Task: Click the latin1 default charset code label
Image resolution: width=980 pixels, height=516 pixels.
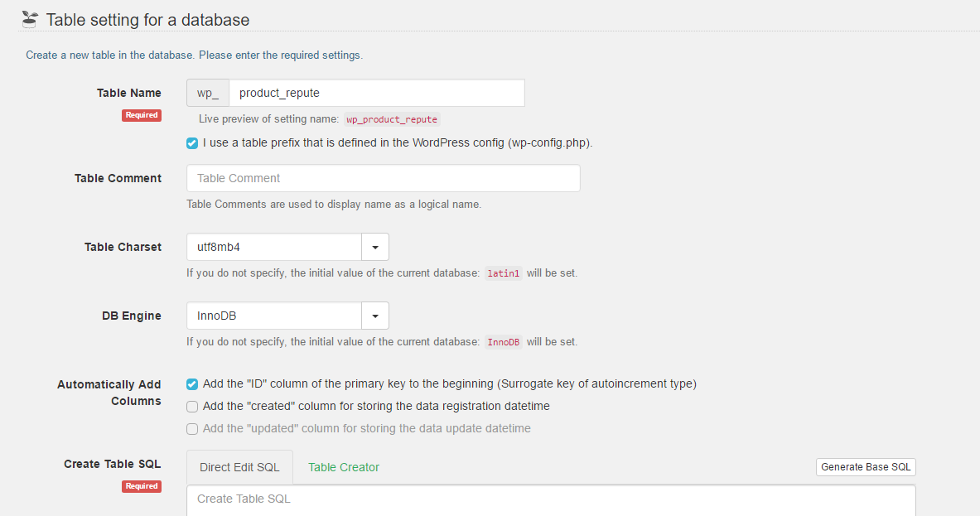Action: point(504,273)
